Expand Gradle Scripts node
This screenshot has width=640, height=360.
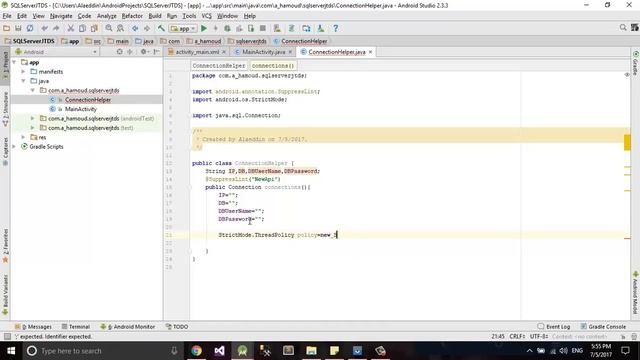pyautogui.click(x=14, y=147)
